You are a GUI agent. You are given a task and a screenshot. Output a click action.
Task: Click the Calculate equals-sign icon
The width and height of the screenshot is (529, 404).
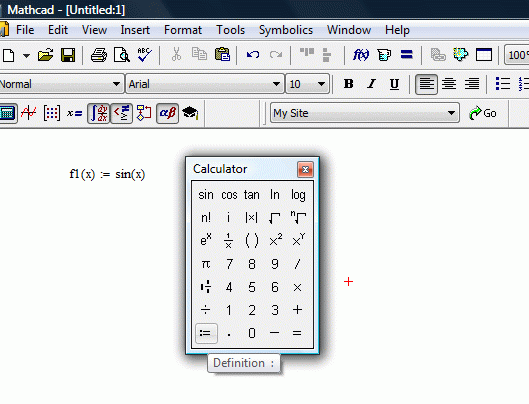(407, 54)
